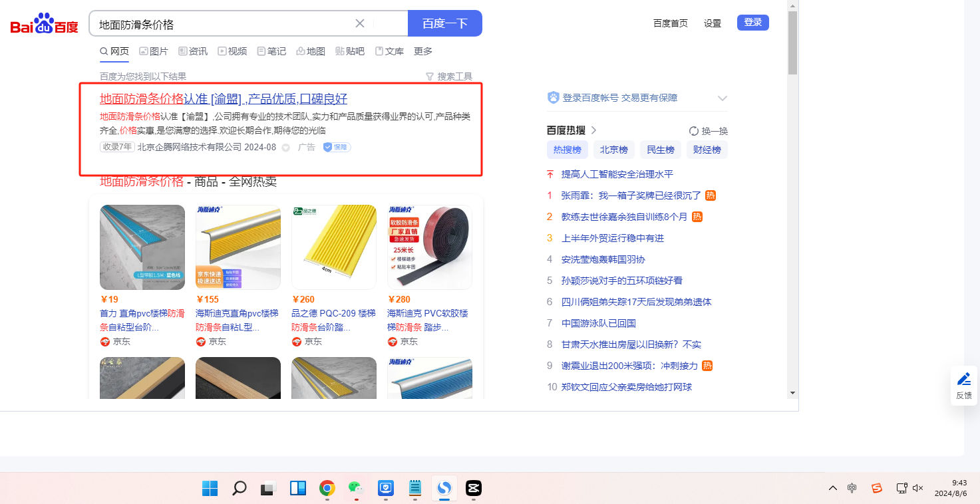Open the Widgets panel icon on taskbar

click(x=297, y=488)
